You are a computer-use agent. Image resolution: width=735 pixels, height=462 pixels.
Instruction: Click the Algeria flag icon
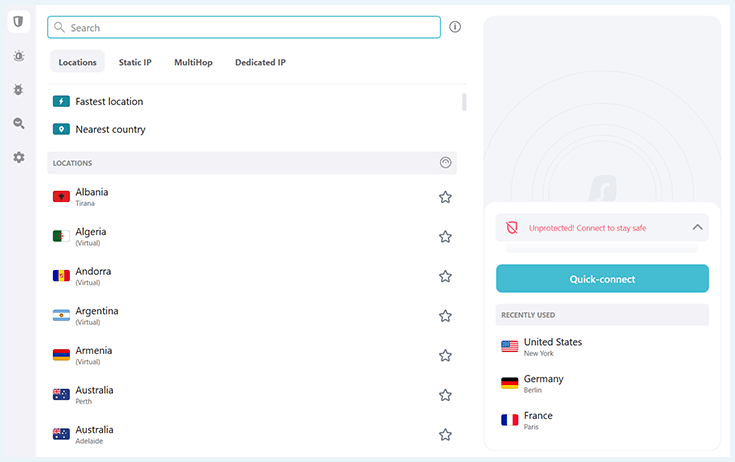point(61,236)
